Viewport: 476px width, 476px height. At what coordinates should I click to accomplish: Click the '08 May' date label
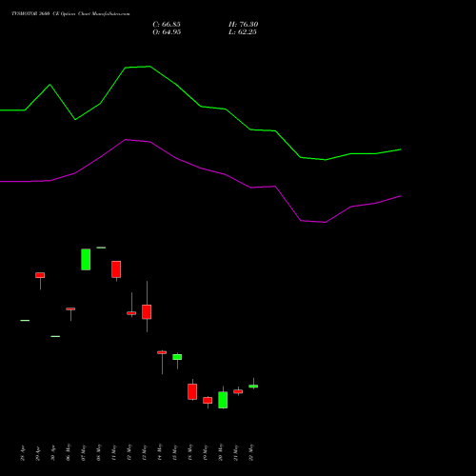pyautogui.click(x=99, y=452)
